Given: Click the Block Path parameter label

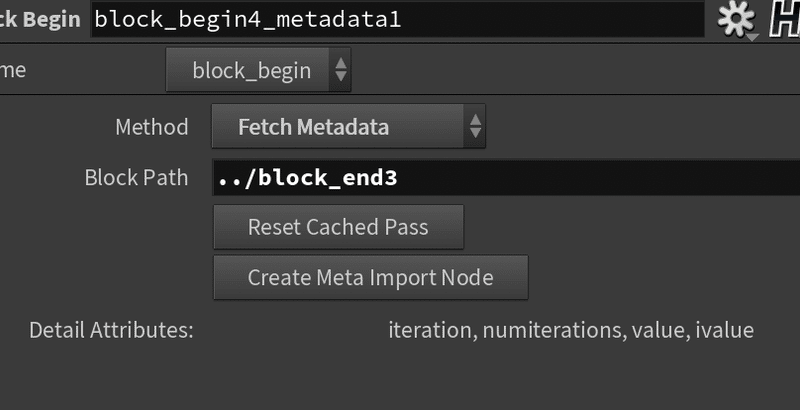Looking at the screenshot, I should click(136, 179).
